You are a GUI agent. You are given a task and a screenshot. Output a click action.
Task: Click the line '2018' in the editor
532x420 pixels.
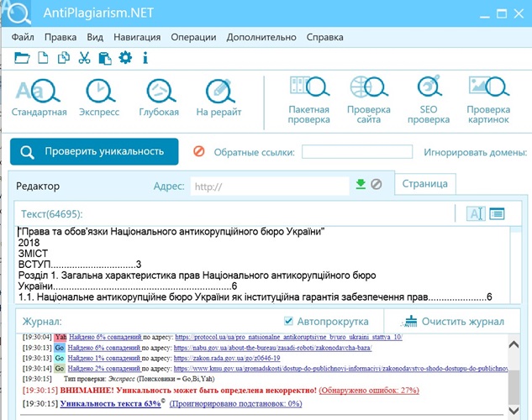point(29,243)
